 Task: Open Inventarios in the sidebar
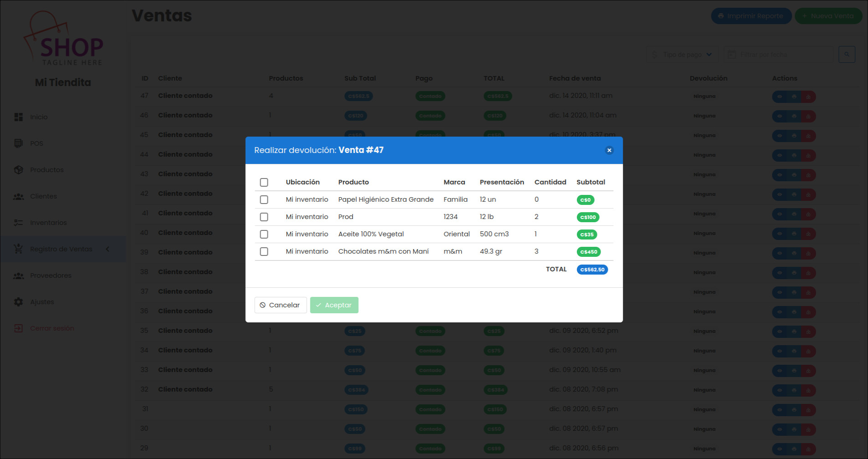pyautogui.click(x=48, y=223)
